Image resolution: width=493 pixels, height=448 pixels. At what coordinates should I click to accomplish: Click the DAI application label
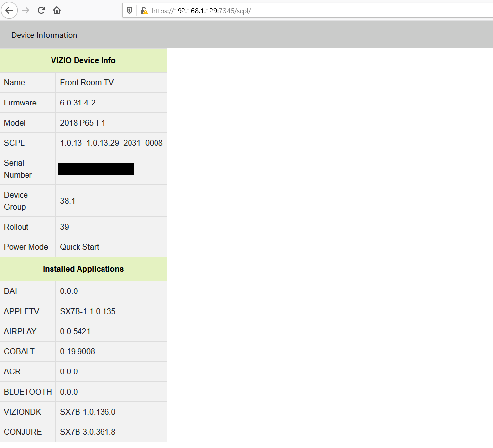click(10, 291)
